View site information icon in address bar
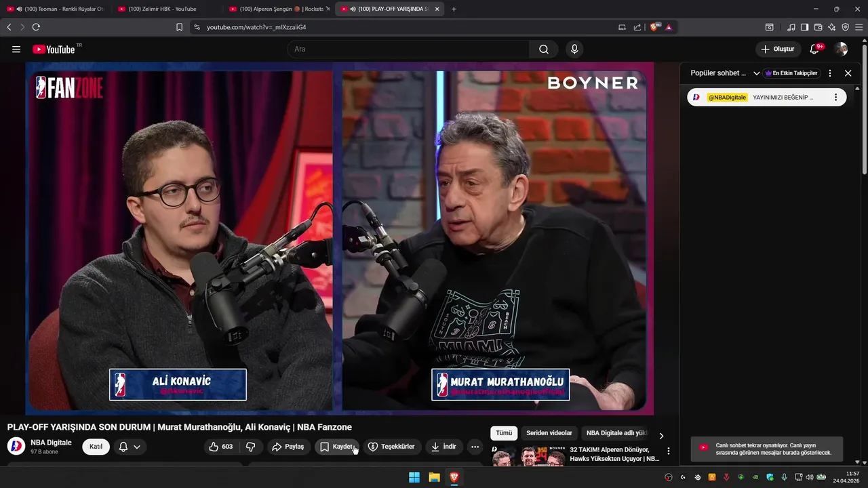The height and width of the screenshot is (488, 868). click(x=197, y=27)
